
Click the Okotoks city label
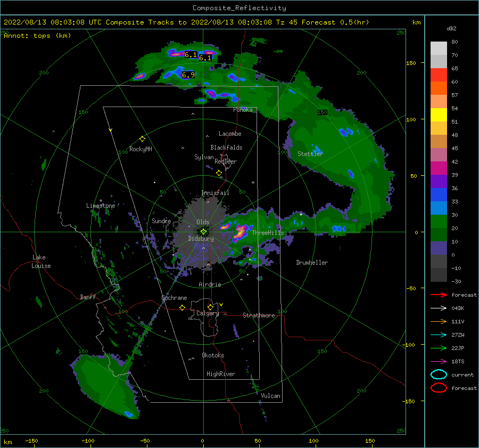tap(213, 355)
